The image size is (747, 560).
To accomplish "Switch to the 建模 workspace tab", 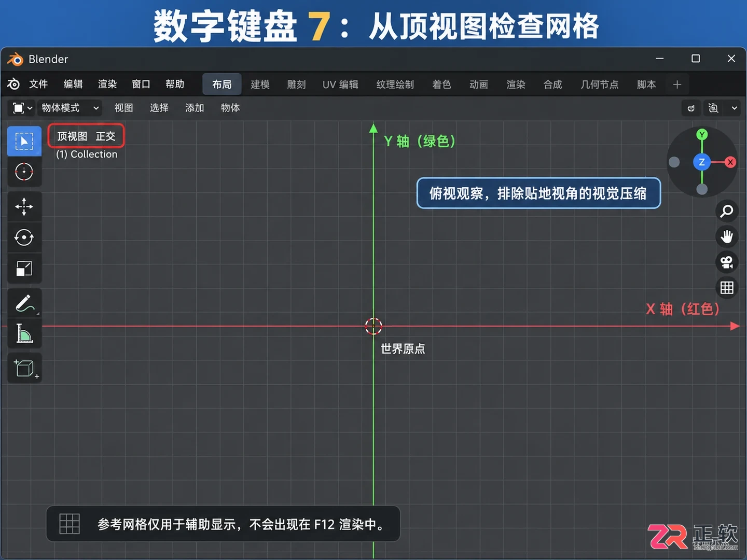I will coord(260,85).
